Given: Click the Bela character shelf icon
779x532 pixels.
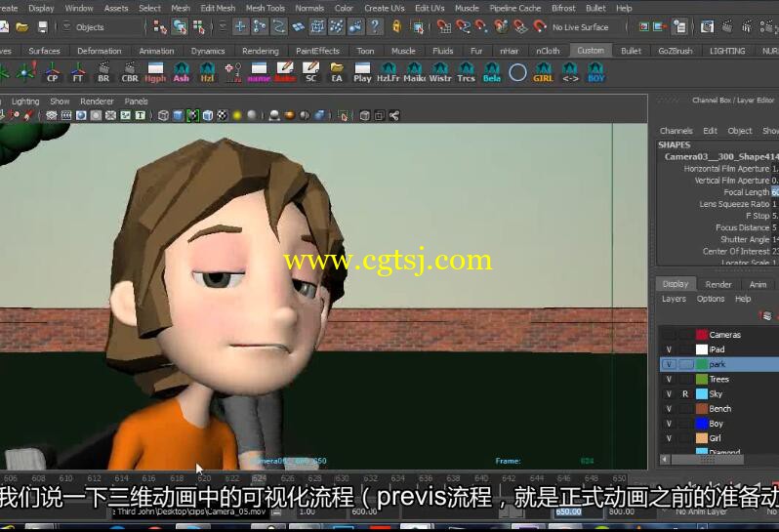Looking at the screenshot, I should (x=492, y=72).
